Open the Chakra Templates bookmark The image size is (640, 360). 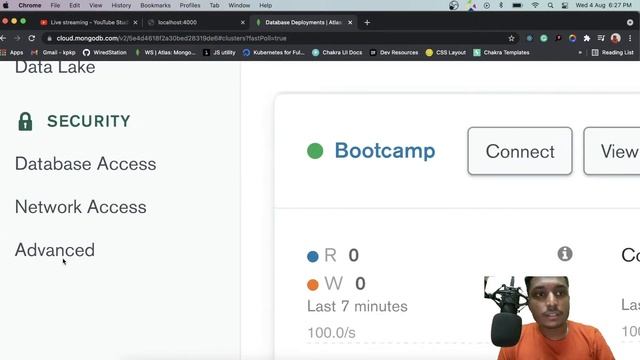click(x=502, y=53)
